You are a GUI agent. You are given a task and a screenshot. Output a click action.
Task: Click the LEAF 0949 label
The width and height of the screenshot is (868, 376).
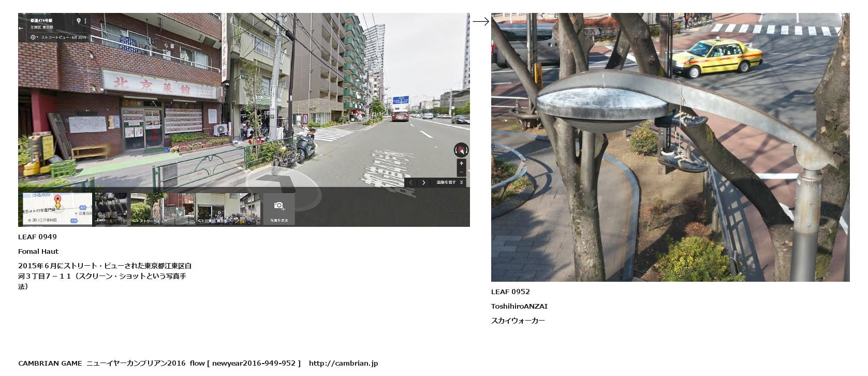[x=37, y=237]
